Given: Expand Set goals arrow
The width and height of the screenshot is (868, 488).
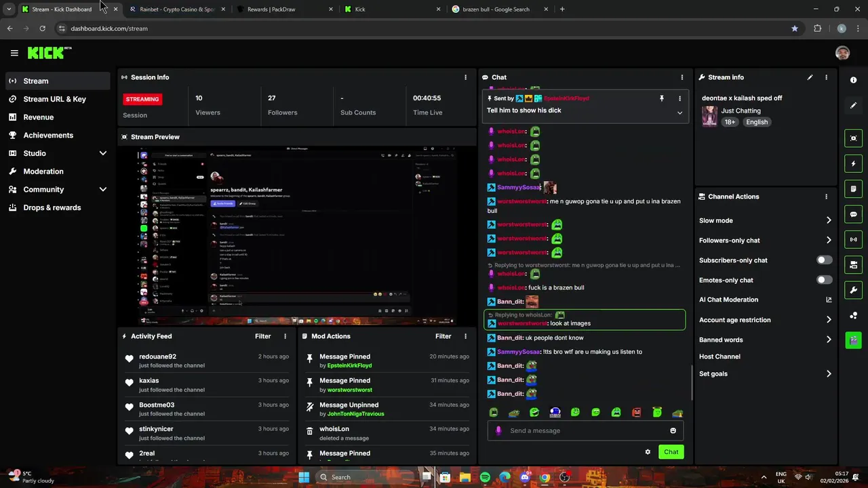Looking at the screenshot, I should 829,373.
